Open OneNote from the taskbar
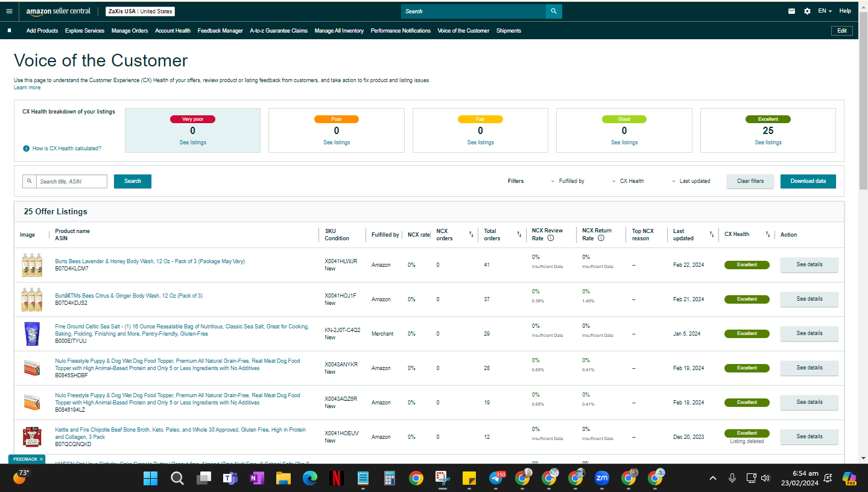Viewport: 868px width, 492px height. (x=256, y=478)
